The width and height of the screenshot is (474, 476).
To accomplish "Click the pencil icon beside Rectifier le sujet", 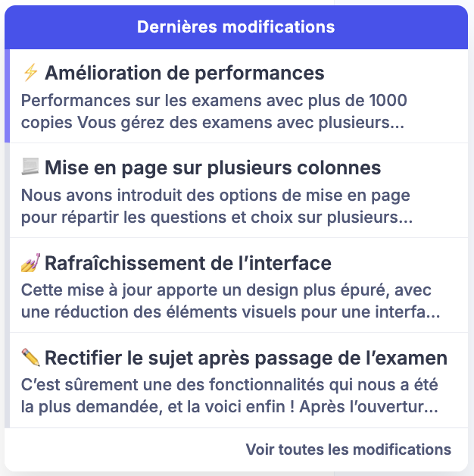I will (30, 358).
